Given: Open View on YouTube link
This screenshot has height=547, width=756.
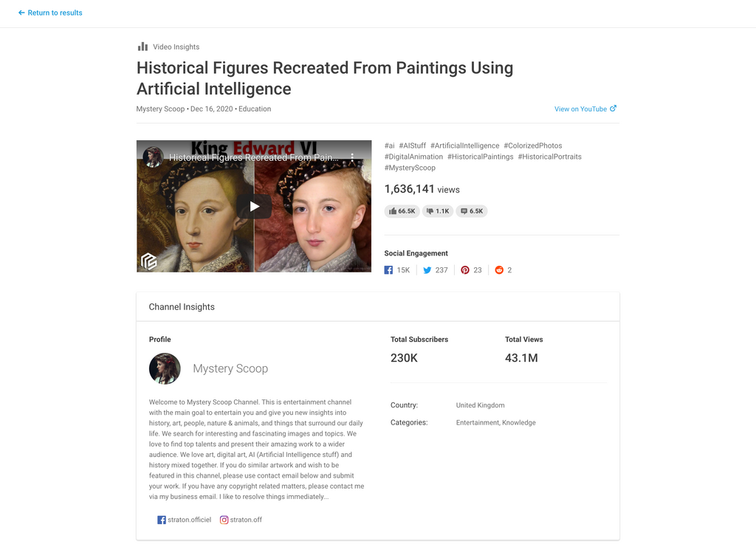Looking at the screenshot, I should [x=580, y=109].
